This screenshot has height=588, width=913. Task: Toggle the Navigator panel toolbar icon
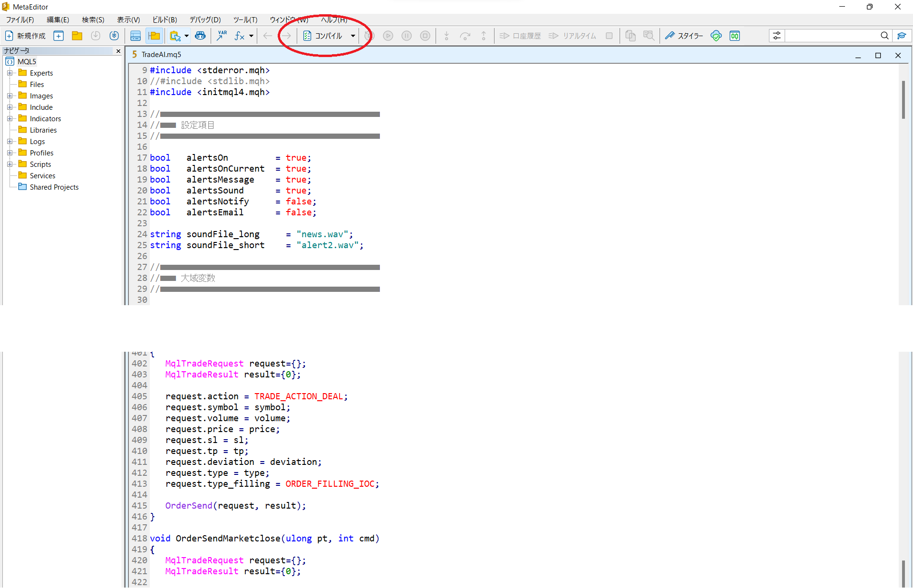pos(154,36)
